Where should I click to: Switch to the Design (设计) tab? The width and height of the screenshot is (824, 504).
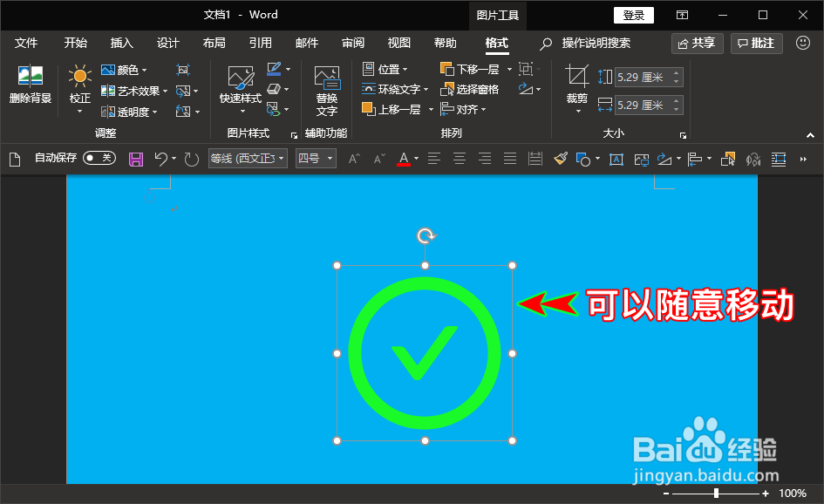[x=168, y=43]
